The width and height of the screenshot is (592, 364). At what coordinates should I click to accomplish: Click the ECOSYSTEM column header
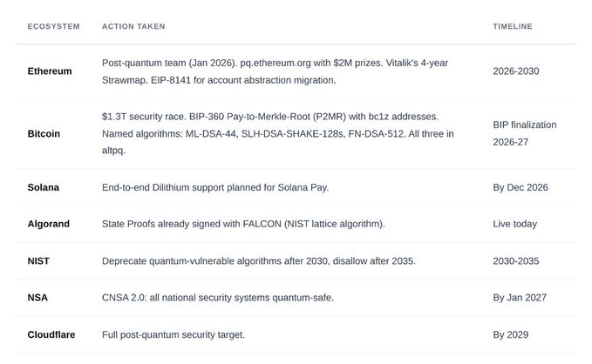tap(53, 26)
